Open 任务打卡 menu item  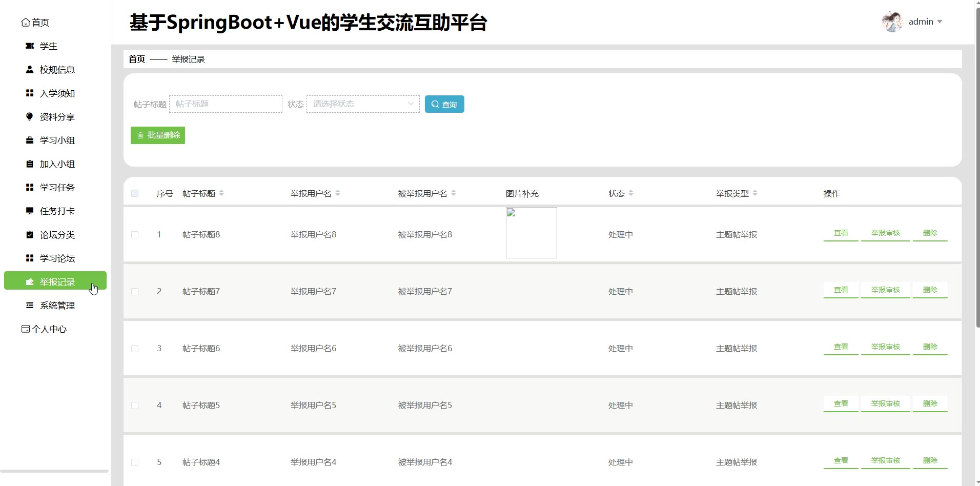coord(57,211)
